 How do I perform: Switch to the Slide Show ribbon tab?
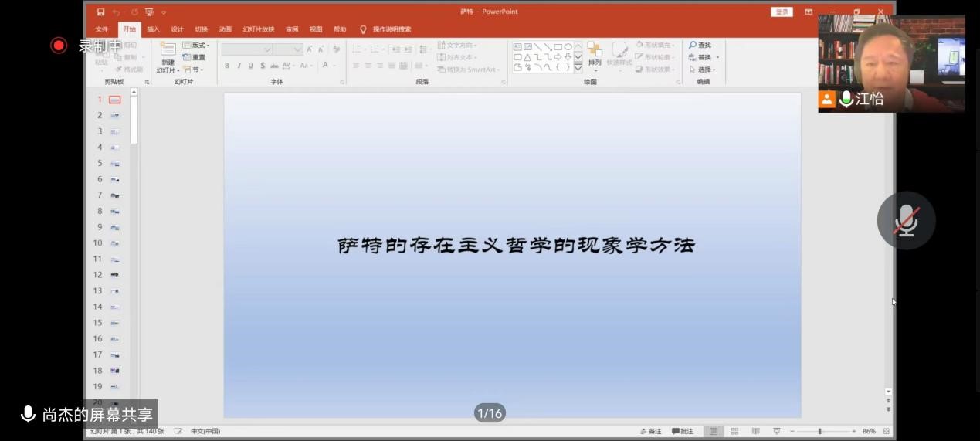pyautogui.click(x=258, y=29)
